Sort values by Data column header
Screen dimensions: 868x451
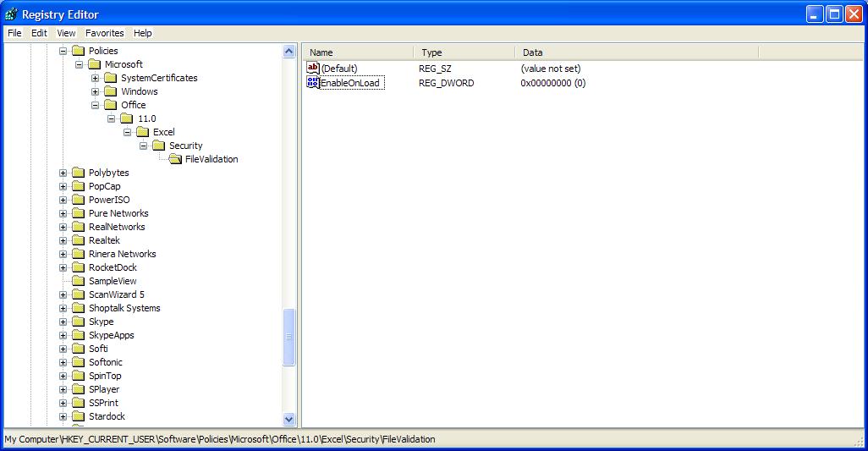636,52
